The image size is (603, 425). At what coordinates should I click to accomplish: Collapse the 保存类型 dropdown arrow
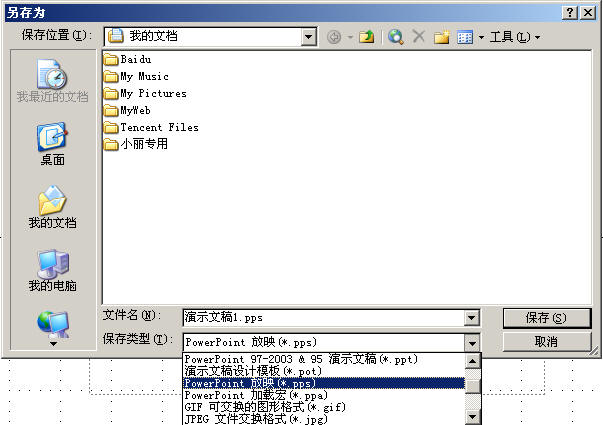471,342
